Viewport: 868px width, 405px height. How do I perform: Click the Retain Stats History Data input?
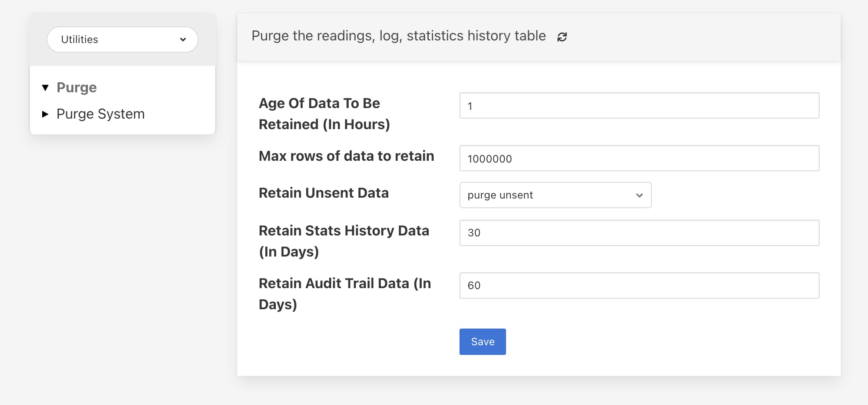pos(639,233)
